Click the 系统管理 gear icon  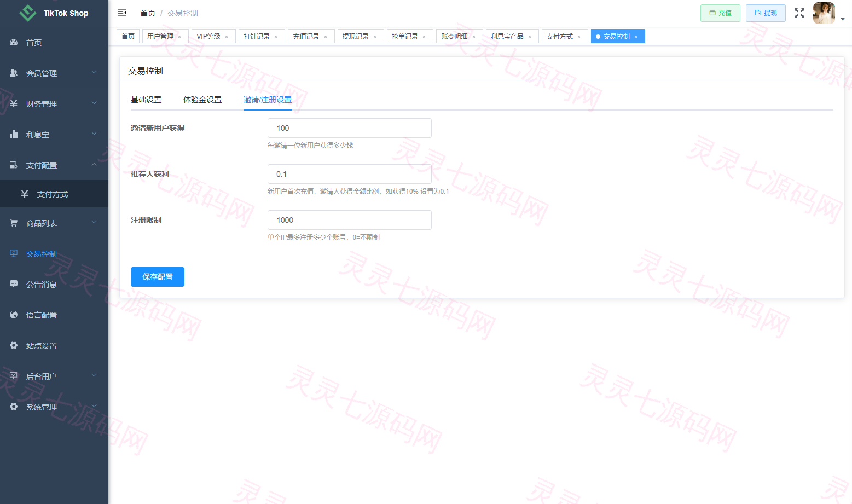(x=14, y=407)
